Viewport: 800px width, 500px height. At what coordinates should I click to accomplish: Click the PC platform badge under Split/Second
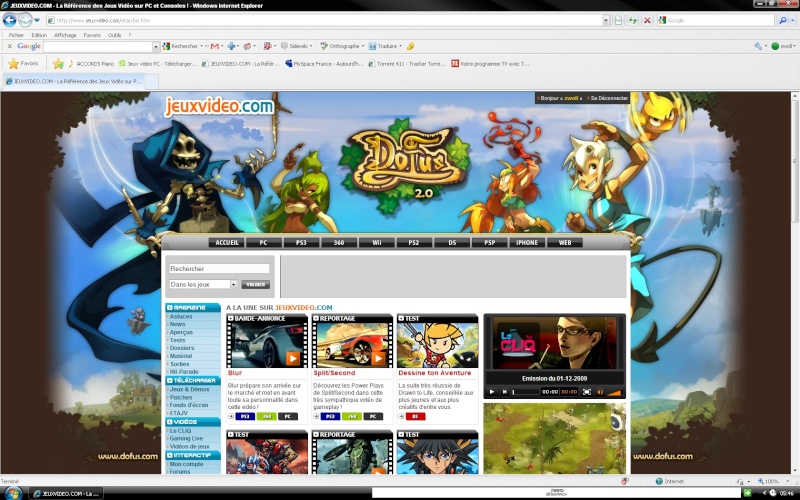click(373, 416)
